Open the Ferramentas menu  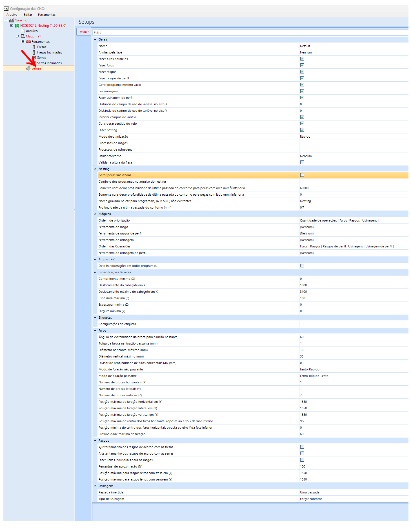tap(47, 15)
